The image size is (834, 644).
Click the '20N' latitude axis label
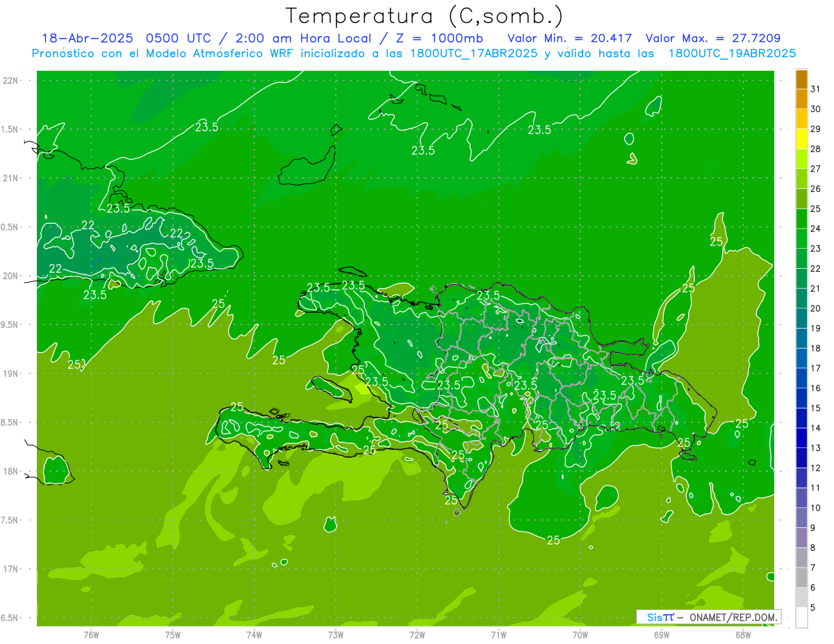11,276
